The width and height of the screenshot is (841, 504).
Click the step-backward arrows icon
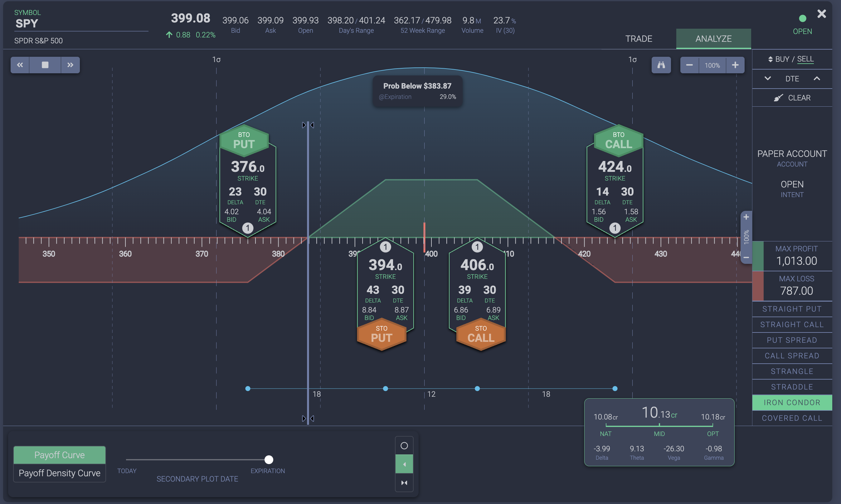click(x=20, y=65)
